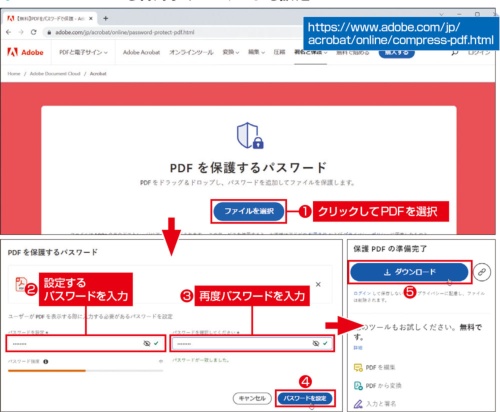The height and width of the screenshot is (412, 500).
Task: Click the browser forward arrow
Action: tap(21, 32)
